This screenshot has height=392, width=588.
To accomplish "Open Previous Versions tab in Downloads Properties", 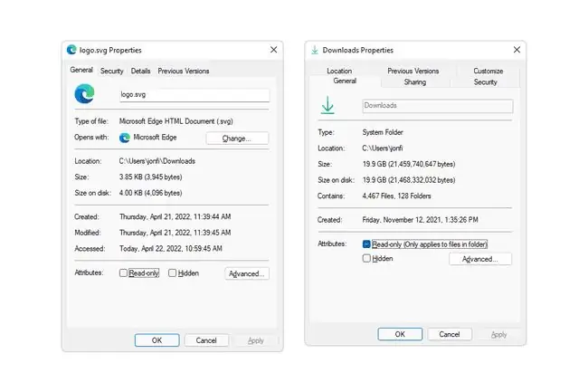I will (x=413, y=71).
